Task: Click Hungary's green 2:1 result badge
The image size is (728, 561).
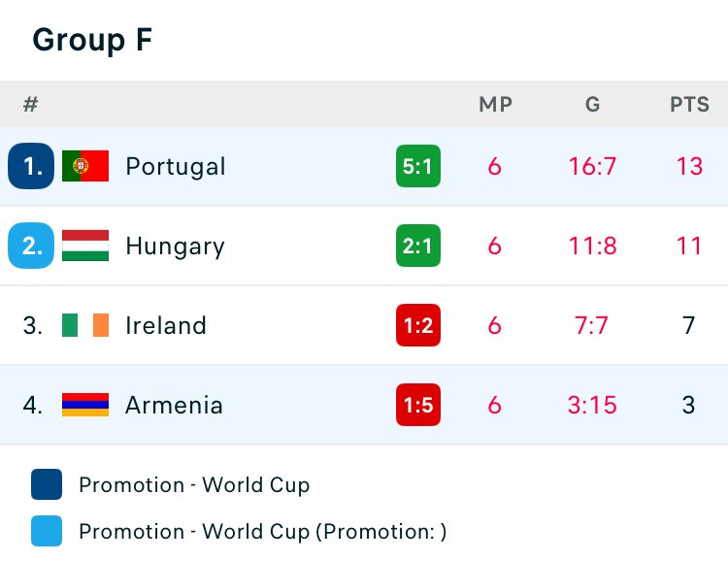Action: coord(417,246)
